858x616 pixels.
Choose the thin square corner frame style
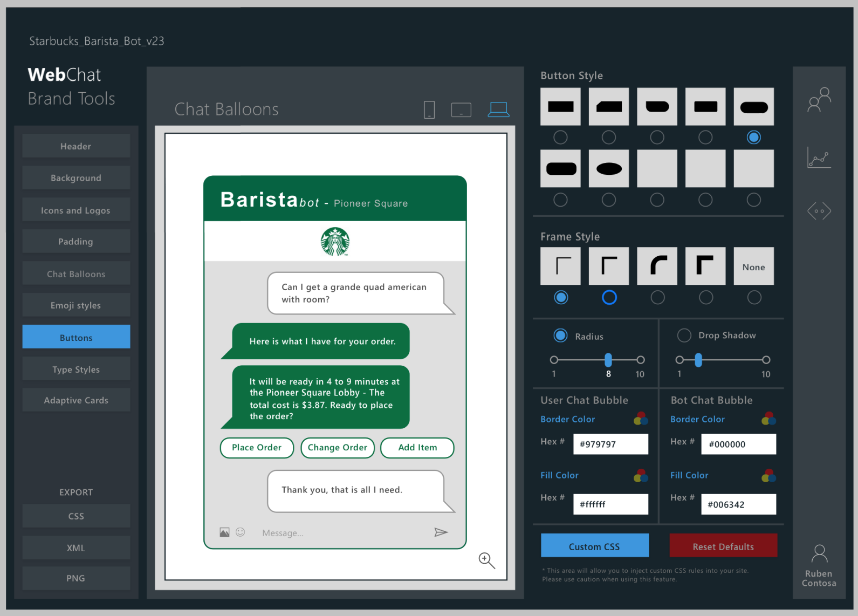click(x=561, y=266)
